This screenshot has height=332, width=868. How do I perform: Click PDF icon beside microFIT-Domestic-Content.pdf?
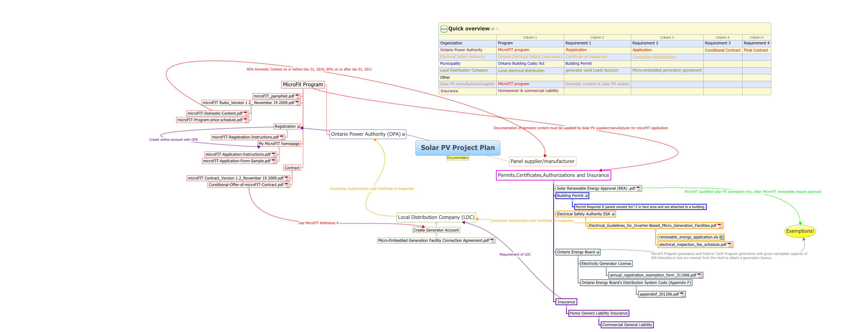point(246,113)
